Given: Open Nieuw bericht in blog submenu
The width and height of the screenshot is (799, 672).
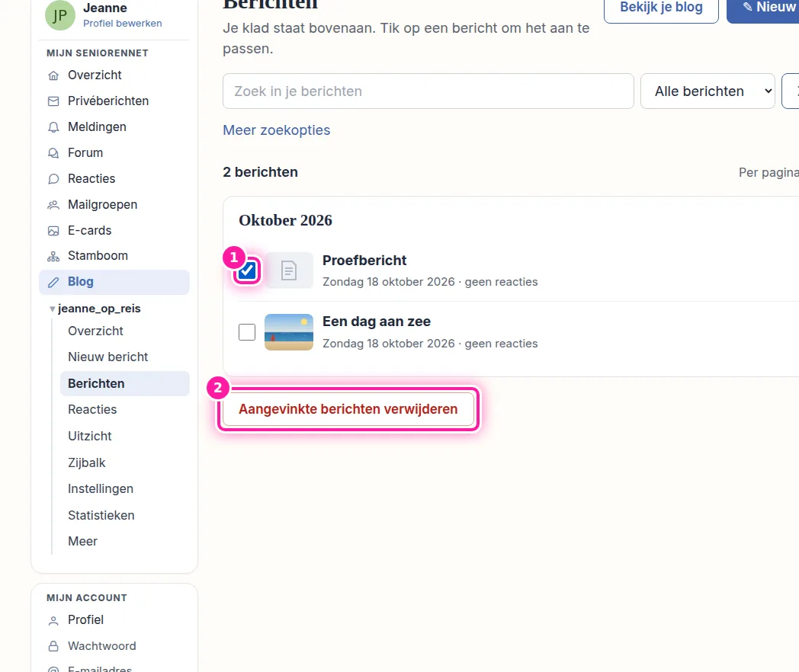Looking at the screenshot, I should (x=108, y=357).
